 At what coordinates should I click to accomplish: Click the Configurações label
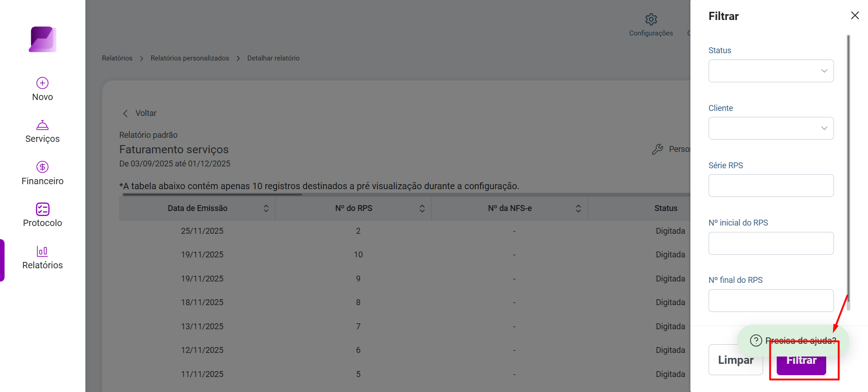click(x=651, y=33)
